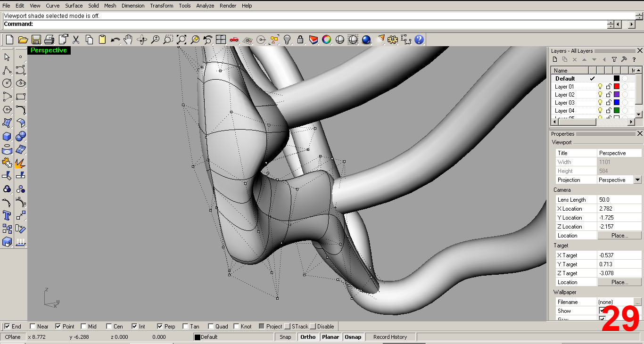Save the model with the floppy icon

36,40
